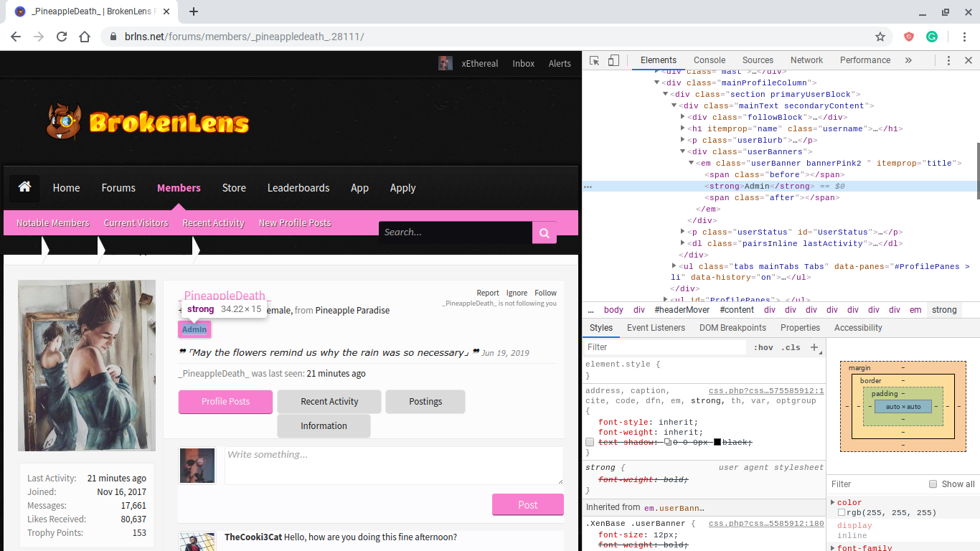
Task: Switch to the Console tab in DevTools
Action: [x=709, y=60]
